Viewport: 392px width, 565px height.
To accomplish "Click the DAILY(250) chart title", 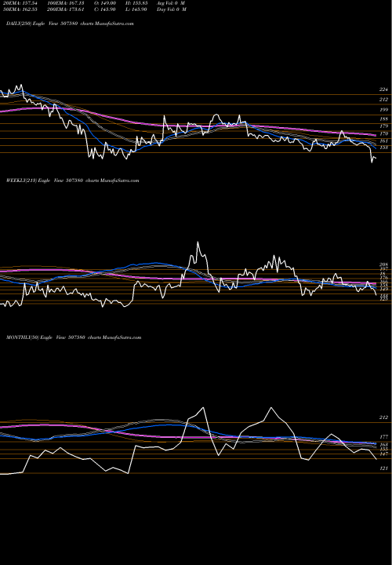I will pos(70,24).
